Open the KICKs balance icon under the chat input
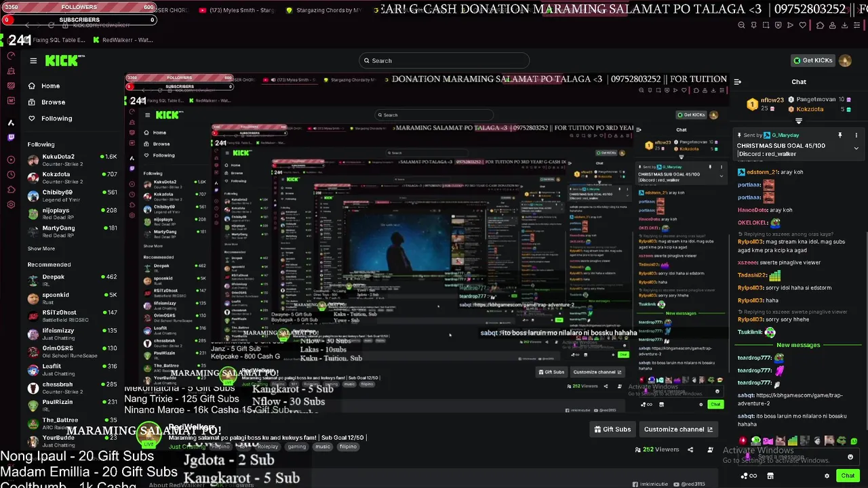Image resolution: width=868 pixels, height=488 pixels. click(749, 476)
